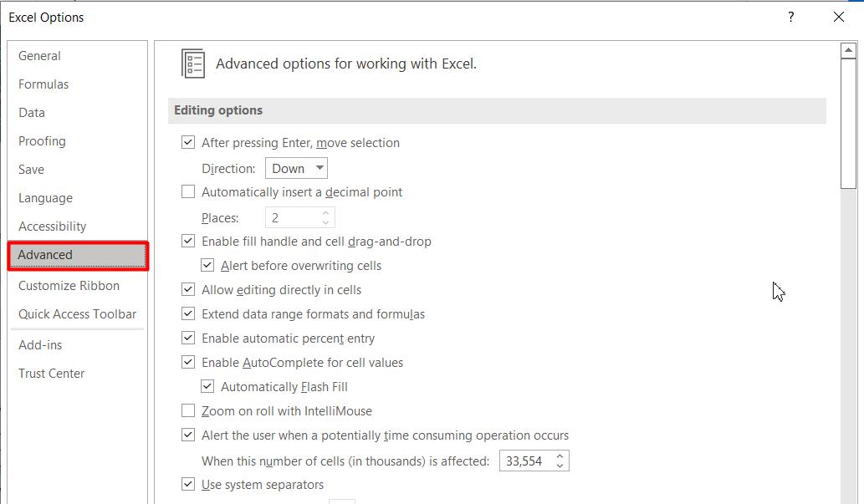Image resolution: width=864 pixels, height=504 pixels.
Task: Click the number of cells input field
Action: (x=524, y=461)
